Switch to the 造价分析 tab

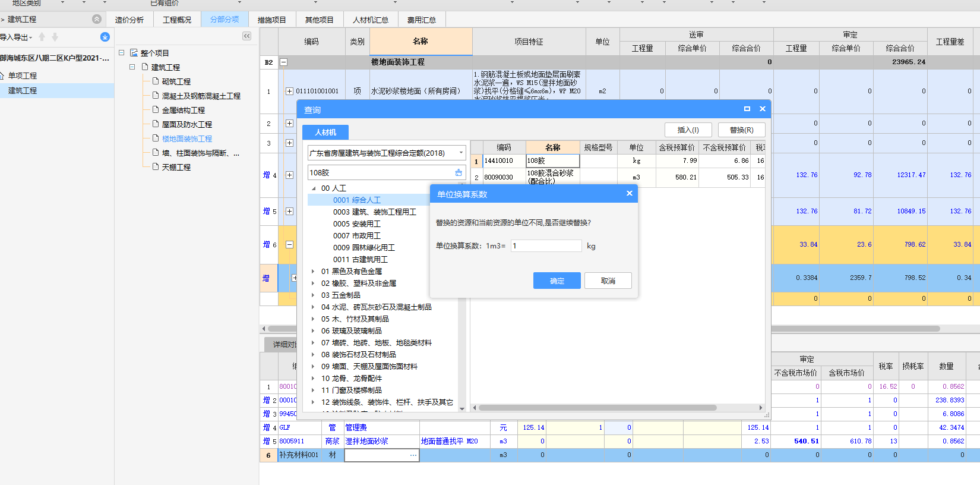(x=129, y=20)
